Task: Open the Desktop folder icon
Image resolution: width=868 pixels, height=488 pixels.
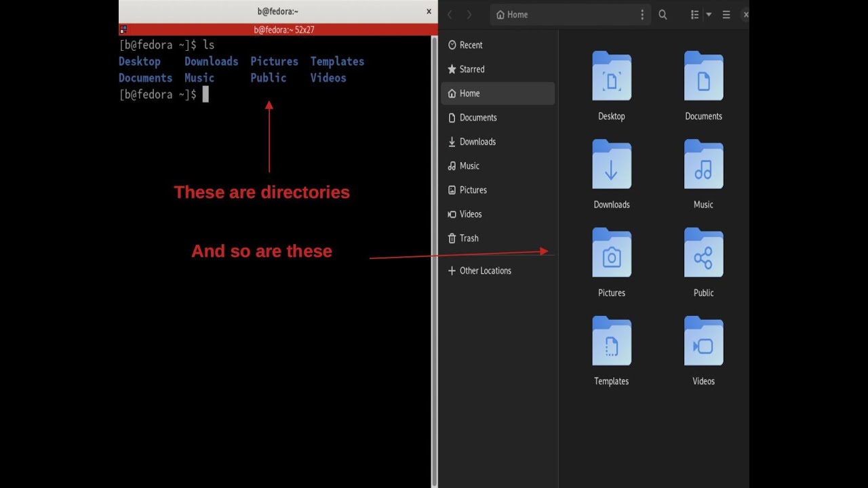Action: point(611,77)
